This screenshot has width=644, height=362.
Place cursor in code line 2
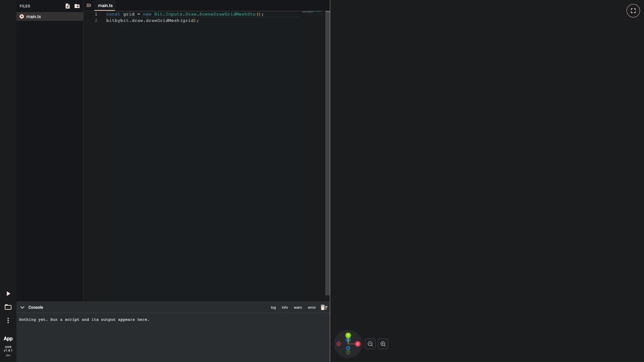[x=153, y=20]
